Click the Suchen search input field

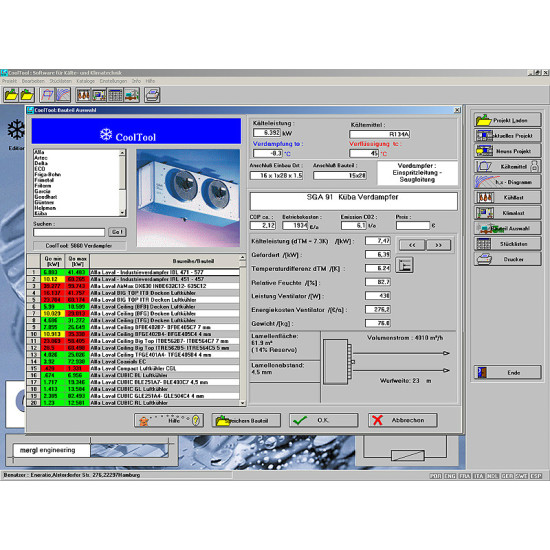(69, 232)
